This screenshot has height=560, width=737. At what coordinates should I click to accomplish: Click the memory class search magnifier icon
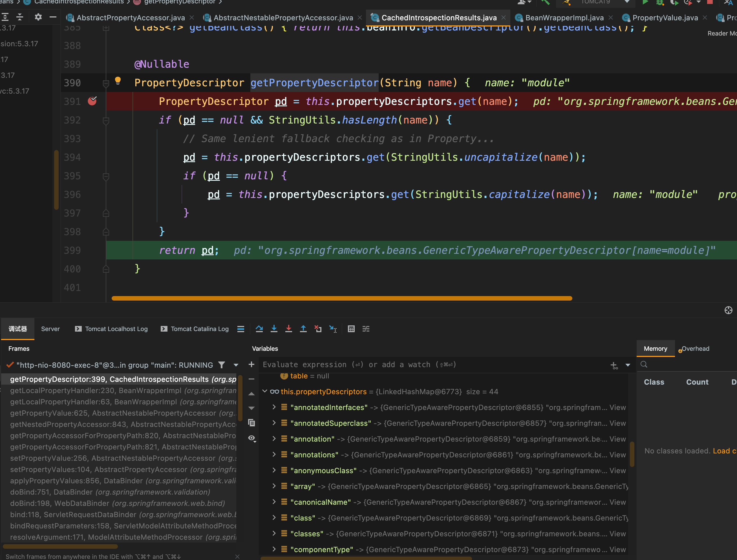click(x=644, y=364)
